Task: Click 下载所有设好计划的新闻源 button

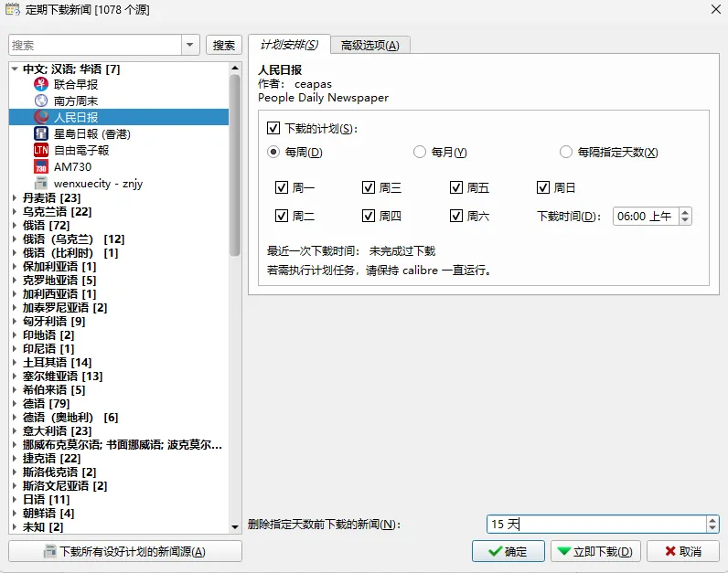Action: pos(125,551)
